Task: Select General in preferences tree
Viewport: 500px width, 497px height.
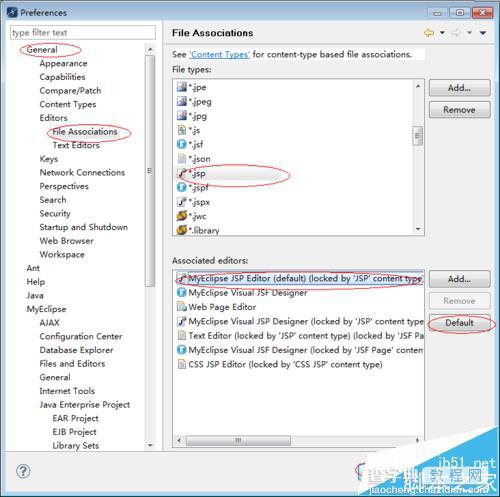Action: pos(42,50)
